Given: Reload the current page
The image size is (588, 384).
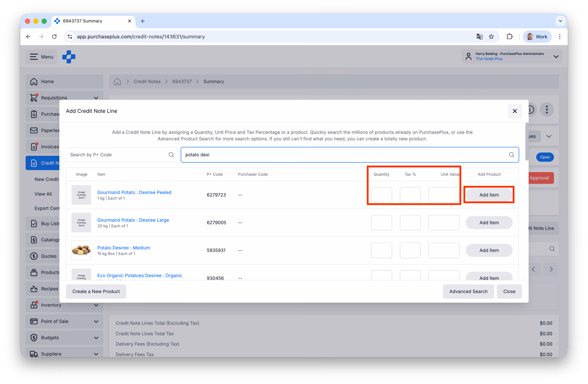Looking at the screenshot, I should 54,37.
